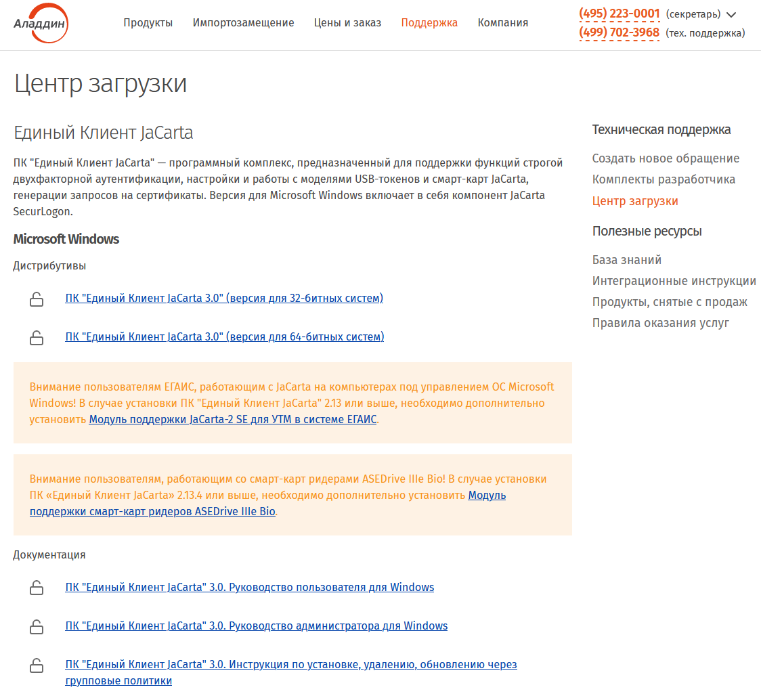Go to Цены и заказ section
The image size is (761, 700).
pyautogui.click(x=347, y=23)
